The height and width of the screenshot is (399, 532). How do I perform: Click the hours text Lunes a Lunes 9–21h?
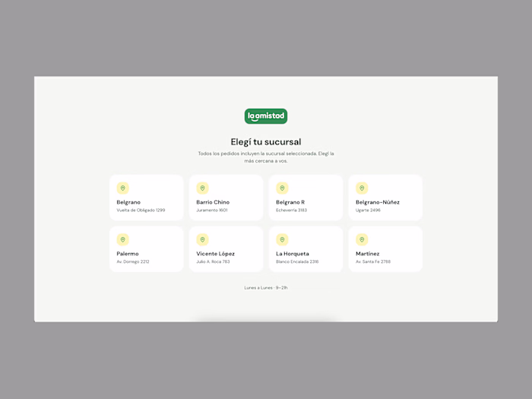pyautogui.click(x=266, y=288)
